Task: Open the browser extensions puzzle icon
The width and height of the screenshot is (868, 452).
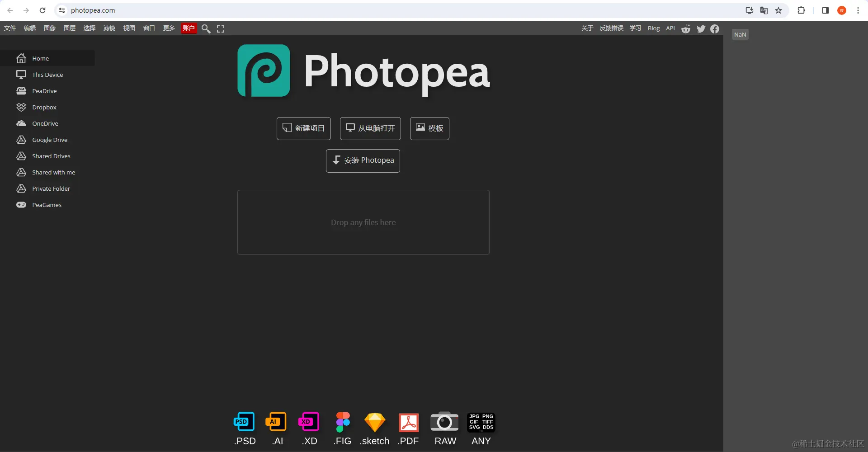Action: coord(801,10)
